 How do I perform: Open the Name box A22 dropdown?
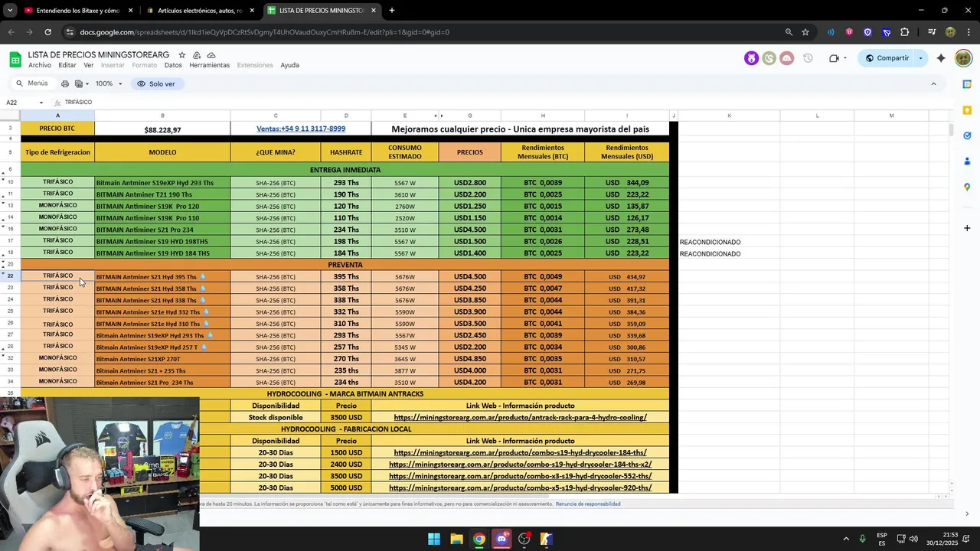(41, 103)
